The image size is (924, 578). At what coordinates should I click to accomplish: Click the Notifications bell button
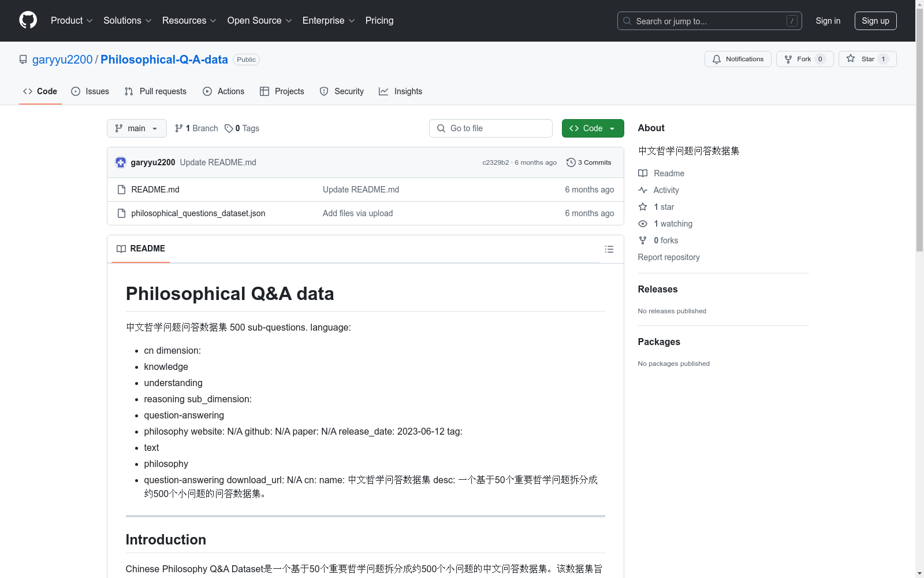click(x=737, y=59)
